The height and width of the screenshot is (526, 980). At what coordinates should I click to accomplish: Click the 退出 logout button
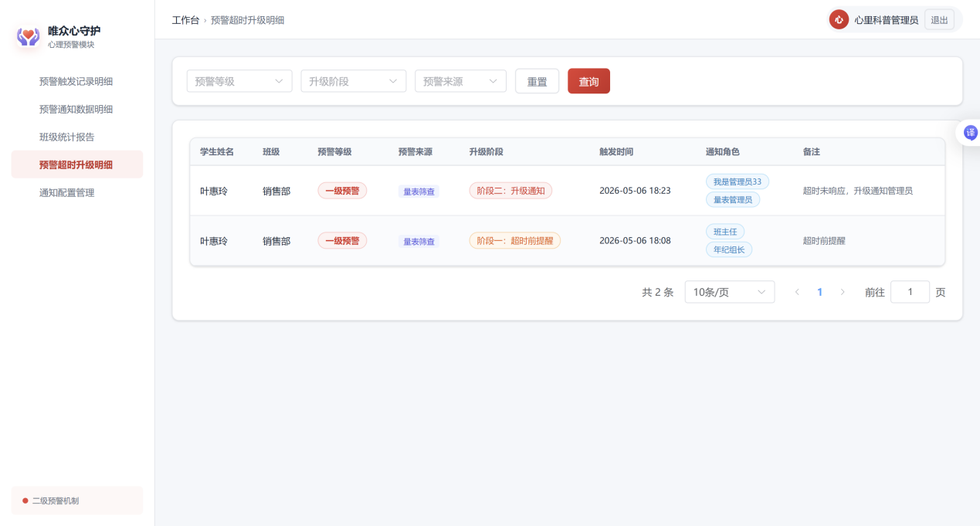tap(939, 20)
